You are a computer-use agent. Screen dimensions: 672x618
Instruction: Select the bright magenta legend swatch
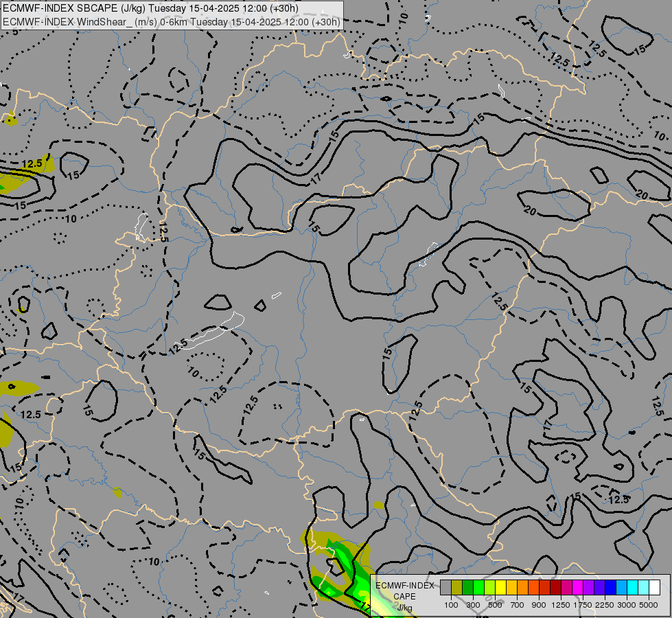pos(577,587)
